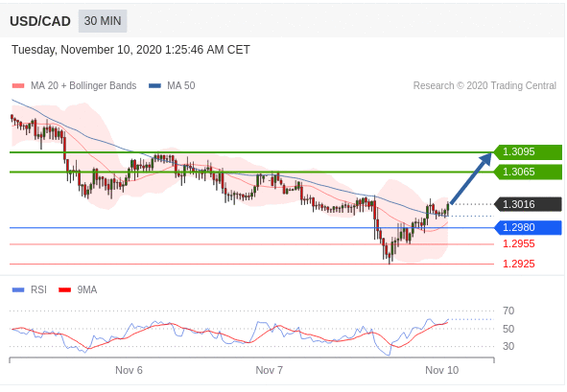Click the red 9MA legend swatch
567x392 pixels.
click(64, 289)
